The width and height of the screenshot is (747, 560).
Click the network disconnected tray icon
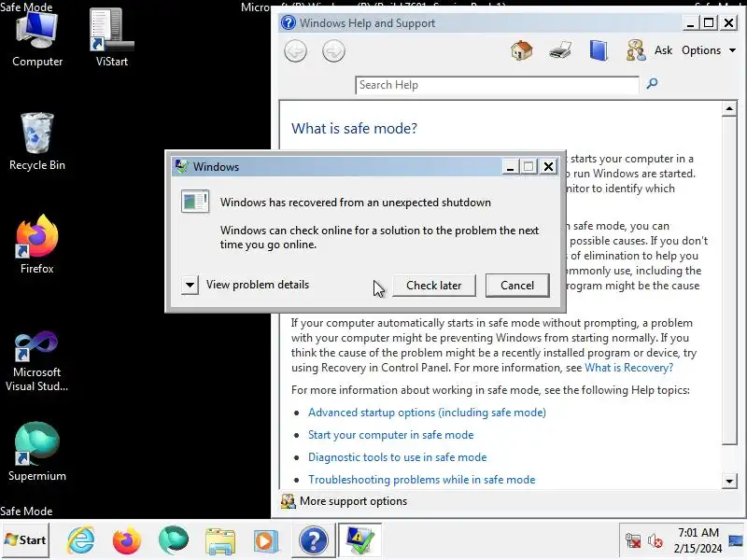point(633,541)
